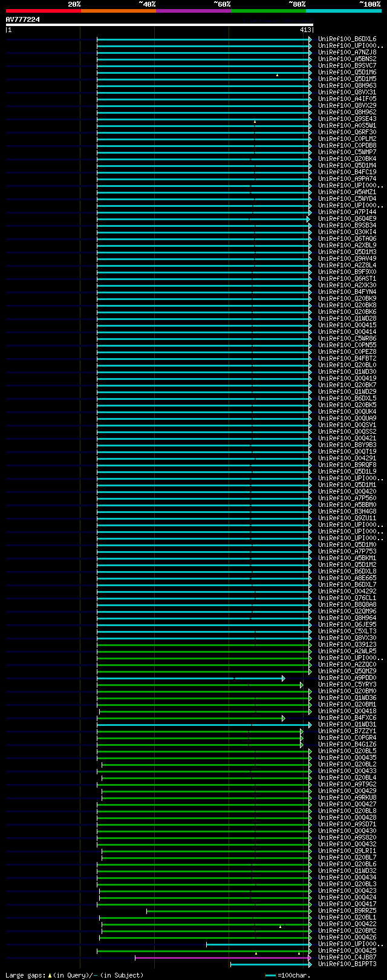Viewport: 387px width, 980px height.
Task: Open UniRef100_Q39123 hit
Action: (347, 645)
